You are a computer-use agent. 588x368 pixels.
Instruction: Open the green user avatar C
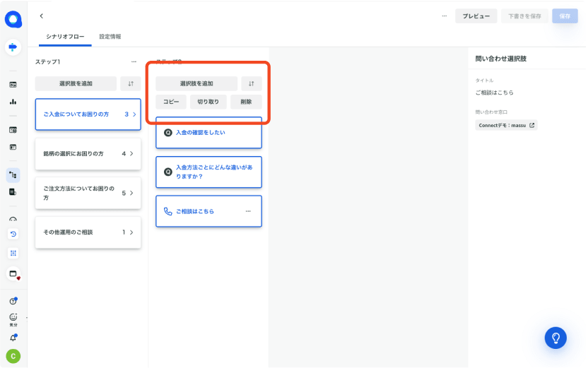point(13,356)
